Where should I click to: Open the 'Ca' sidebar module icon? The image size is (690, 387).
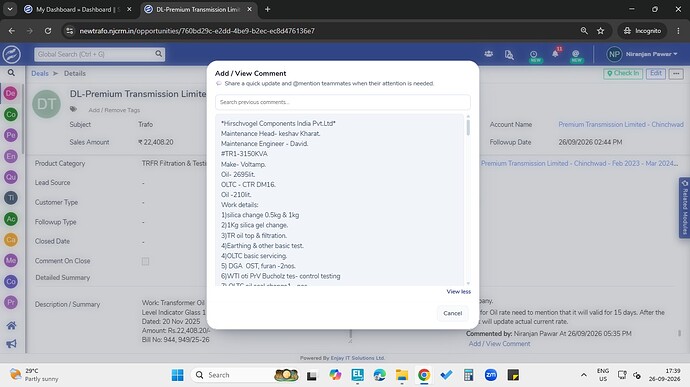click(11, 240)
